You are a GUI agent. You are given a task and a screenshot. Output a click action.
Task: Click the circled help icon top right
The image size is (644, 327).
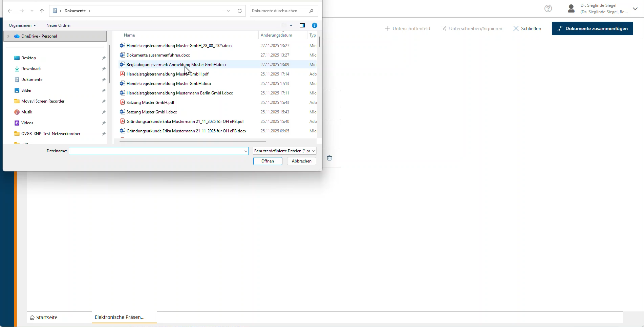click(x=548, y=9)
